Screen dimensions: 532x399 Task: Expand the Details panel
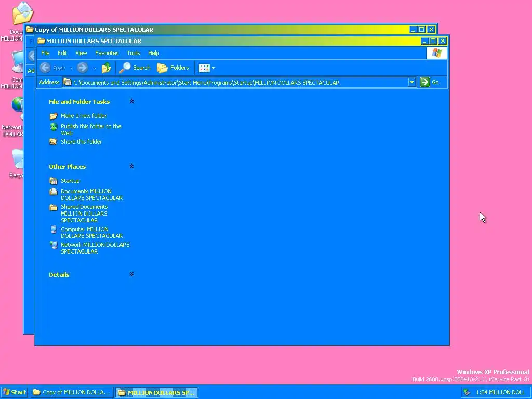(131, 274)
